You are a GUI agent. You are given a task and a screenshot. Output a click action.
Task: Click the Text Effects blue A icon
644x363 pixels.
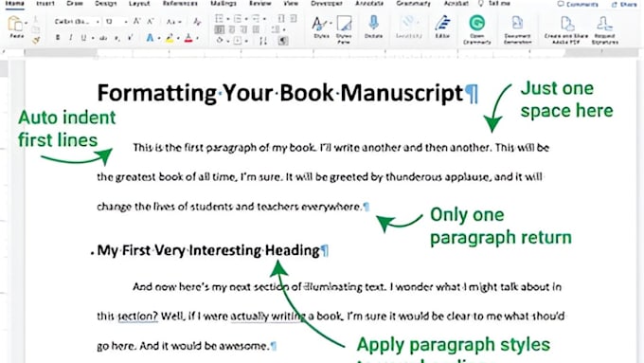[x=150, y=38]
